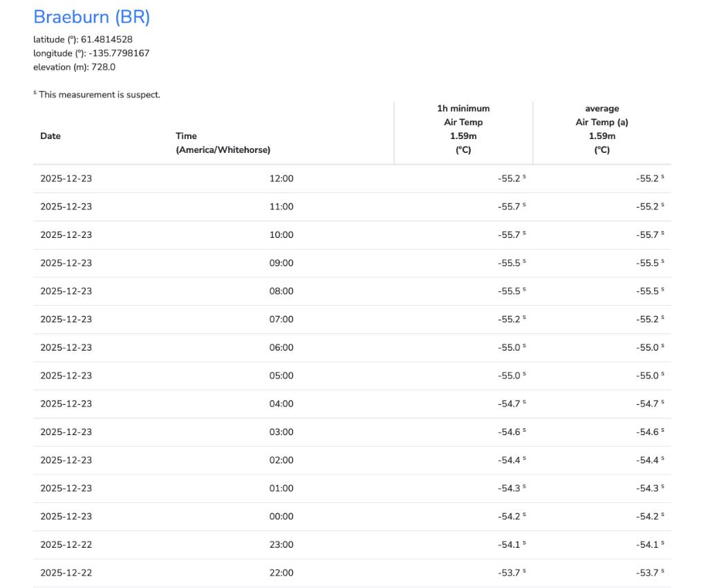This screenshot has width=708, height=588.
Task: Click the 11:00 row's 1h minimum value -55.7
Action: pyautogui.click(x=510, y=207)
